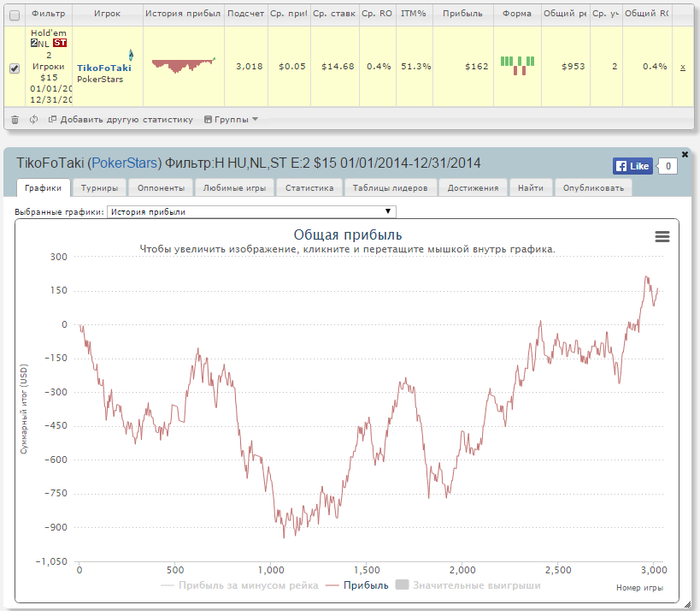
Task: Sort by the ITM% column header
Action: pos(413,14)
